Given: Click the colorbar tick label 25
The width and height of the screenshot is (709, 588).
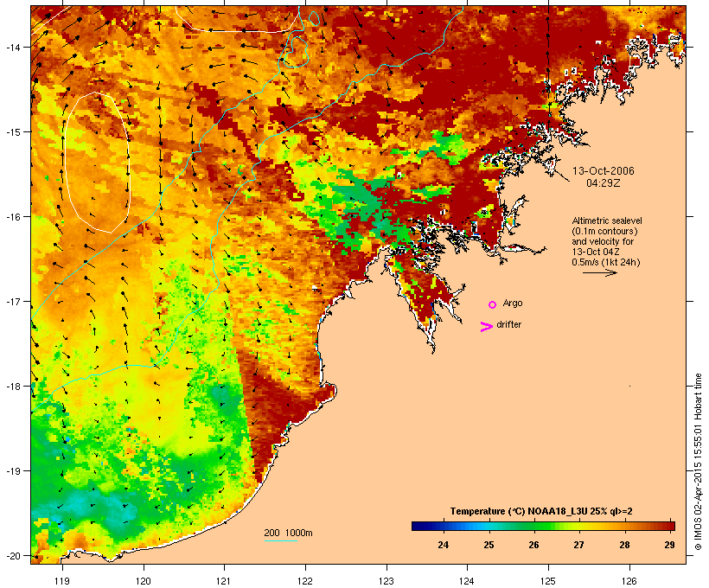Looking at the screenshot, I should [489, 545].
